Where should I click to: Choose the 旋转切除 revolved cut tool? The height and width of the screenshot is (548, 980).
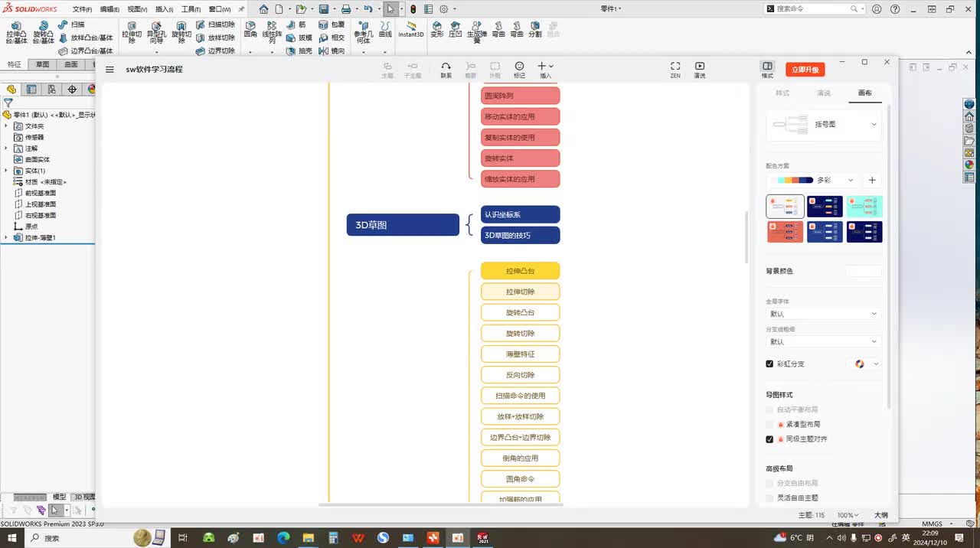point(181,34)
